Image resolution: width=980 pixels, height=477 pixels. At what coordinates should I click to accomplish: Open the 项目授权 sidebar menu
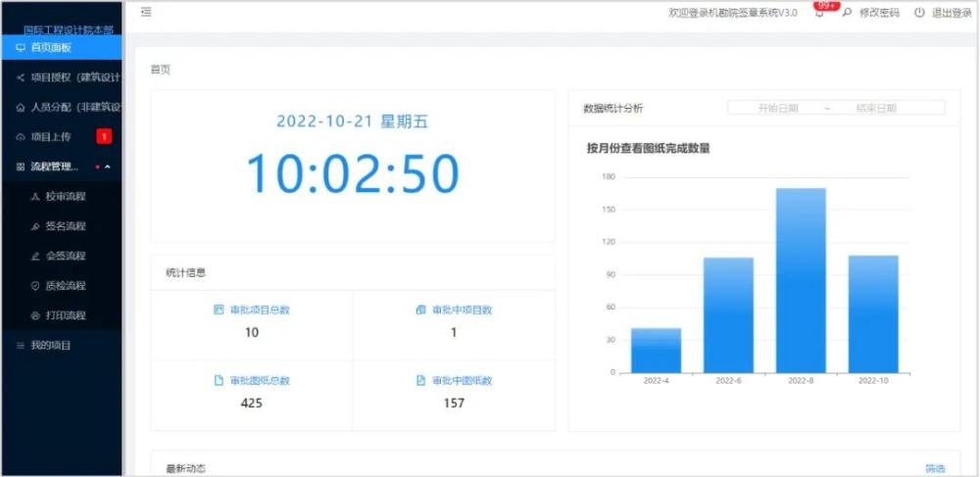coord(69,77)
